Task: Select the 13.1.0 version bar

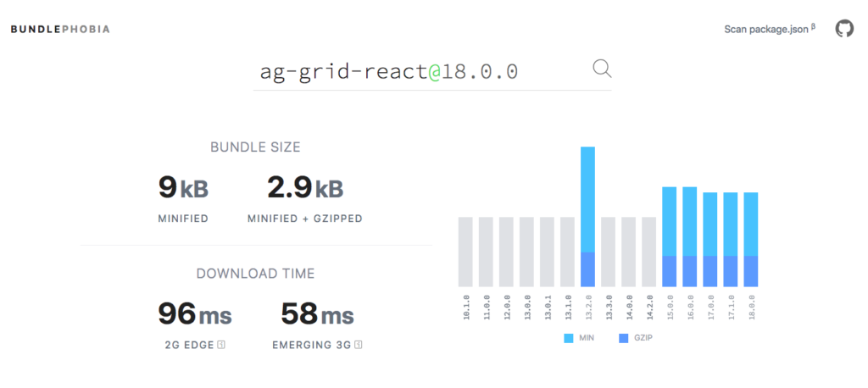Action: tap(567, 252)
